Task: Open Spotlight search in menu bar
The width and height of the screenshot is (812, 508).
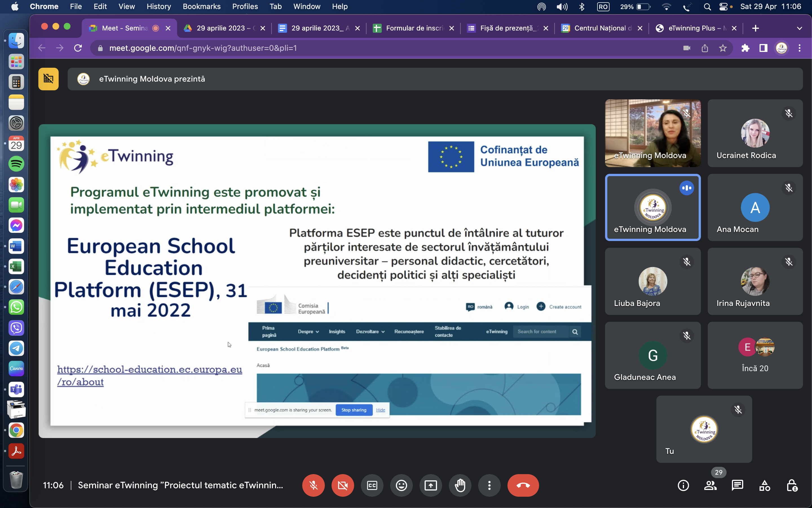Action: pyautogui.click(x=707, y=6)
